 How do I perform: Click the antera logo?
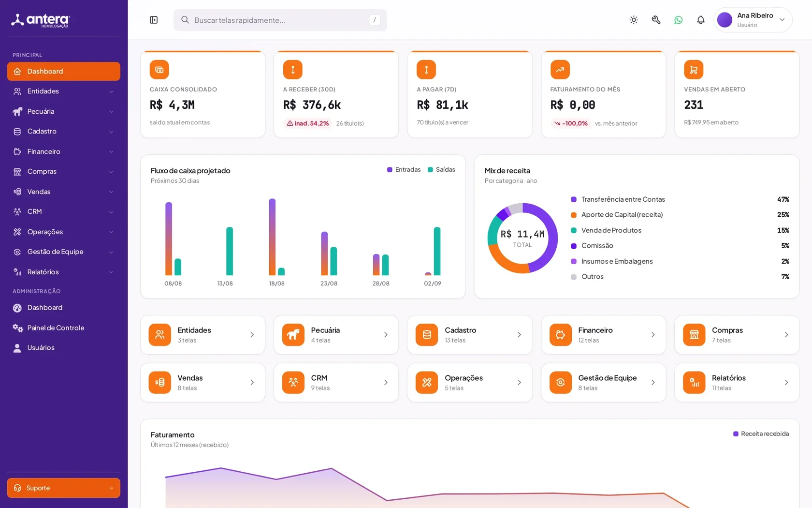click(41, 20)
